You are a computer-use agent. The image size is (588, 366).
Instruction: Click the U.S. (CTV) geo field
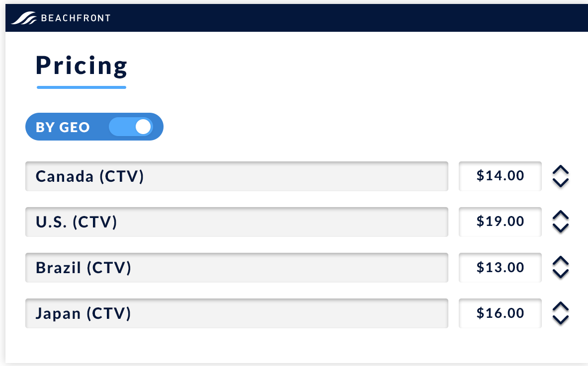(237, 222)
